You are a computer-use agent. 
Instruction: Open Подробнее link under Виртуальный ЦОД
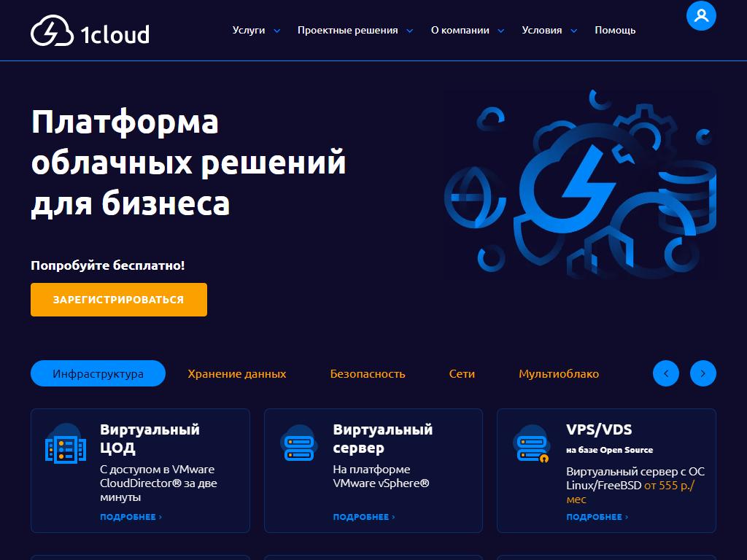click(131, 517)
